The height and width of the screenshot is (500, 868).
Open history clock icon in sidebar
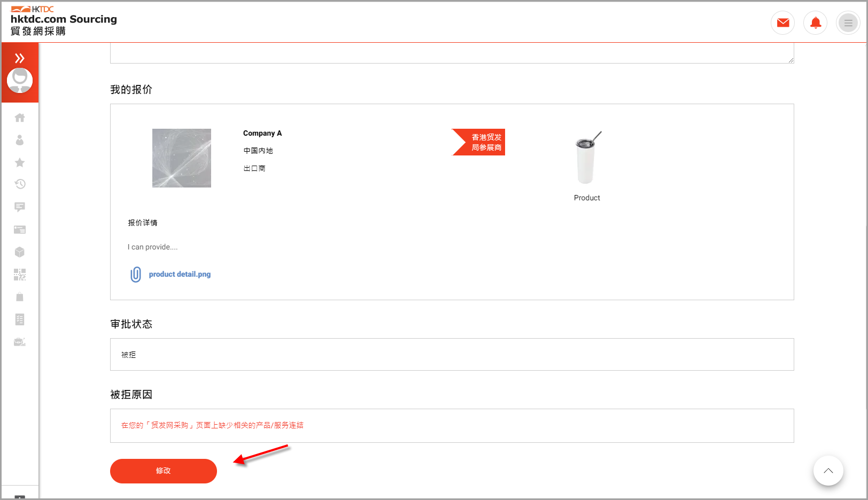pyautogui.click(x=20, y=184)
